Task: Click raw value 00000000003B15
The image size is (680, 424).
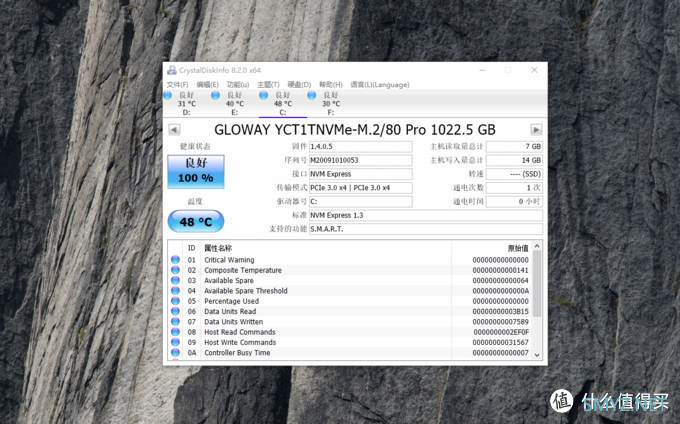Action: pyautogui.click(x=500, y=311)
